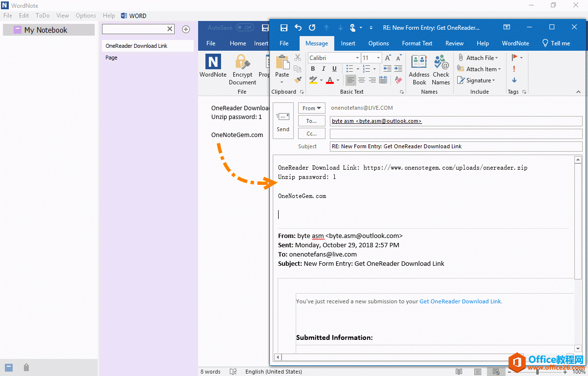This screenshot has width=588, height=376.
Task: Open the Insert tab in the email window
Action: pyautogui.click(x=348, y=43)
